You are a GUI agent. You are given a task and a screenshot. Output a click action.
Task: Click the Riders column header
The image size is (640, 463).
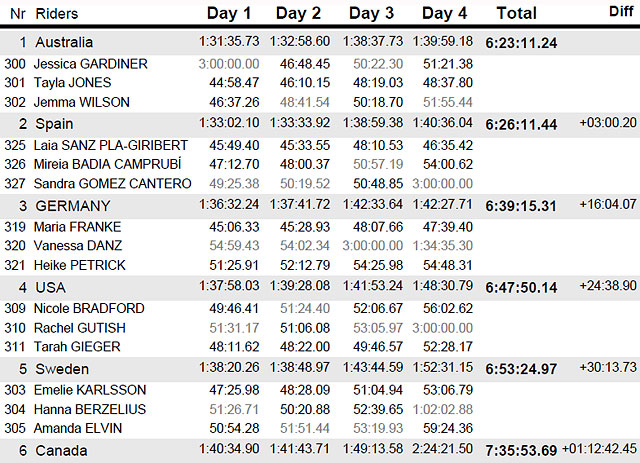[57, 14]
